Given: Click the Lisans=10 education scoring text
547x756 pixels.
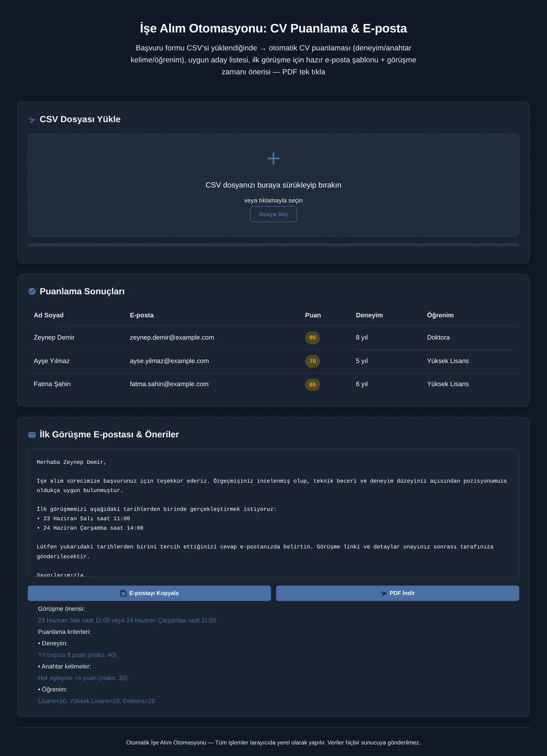Looking at the screenshot, I should pyautogui.click(x=96, y=701).
